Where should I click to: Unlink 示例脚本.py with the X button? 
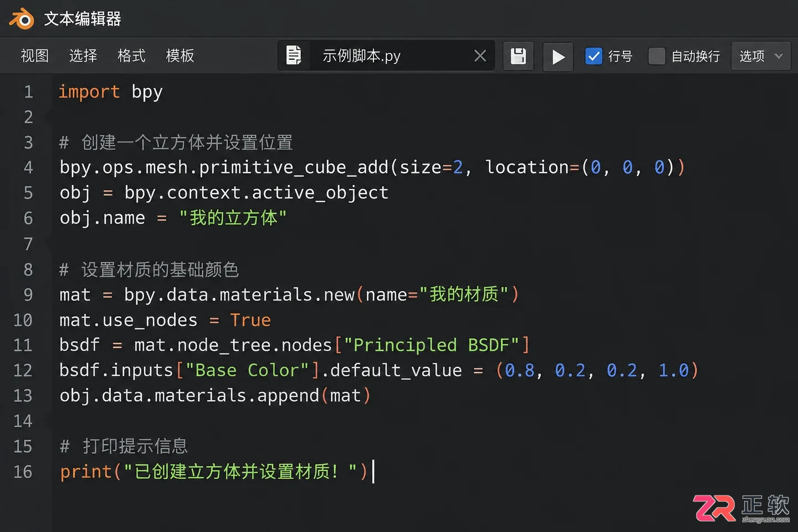(480, 55)
